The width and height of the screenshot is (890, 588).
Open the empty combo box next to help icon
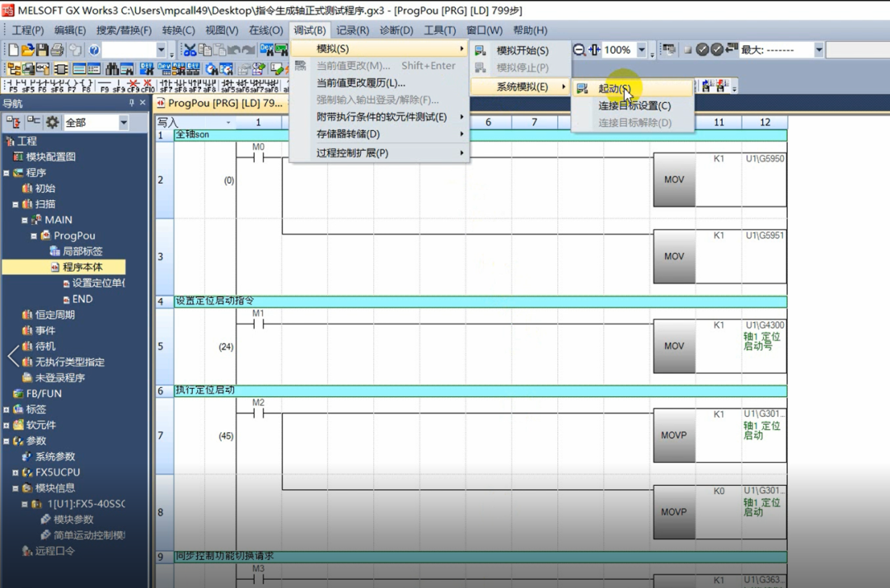coord(161,50)
